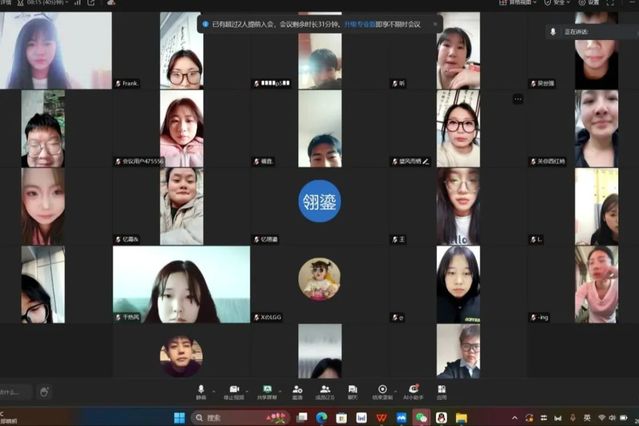Image resolution: width=639 pixels, height=426 pixels.
Task: Click the taskbar search box
Action: (240, 418)
